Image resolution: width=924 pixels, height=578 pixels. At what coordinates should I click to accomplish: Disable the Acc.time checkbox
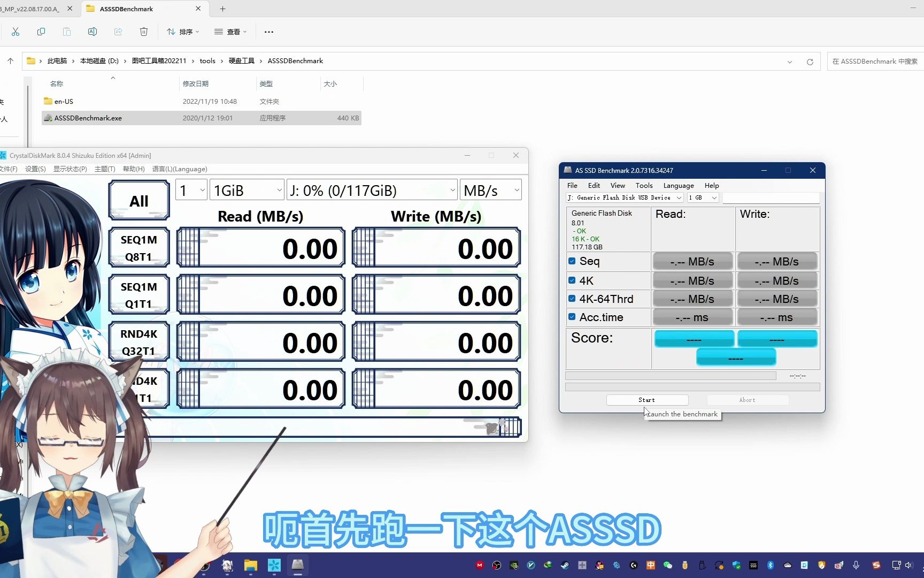(x=572, y=317)
